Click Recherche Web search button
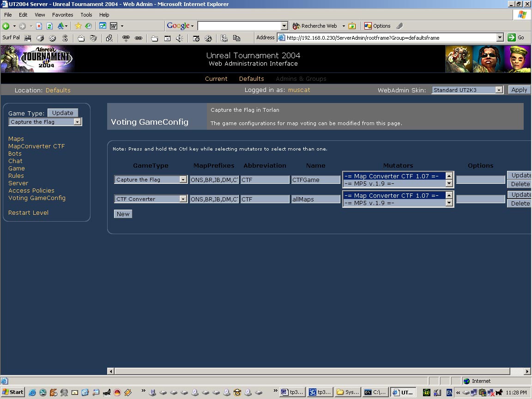This screenshot has width=532, height=399. pyautogui.click(x=315, y=26)
